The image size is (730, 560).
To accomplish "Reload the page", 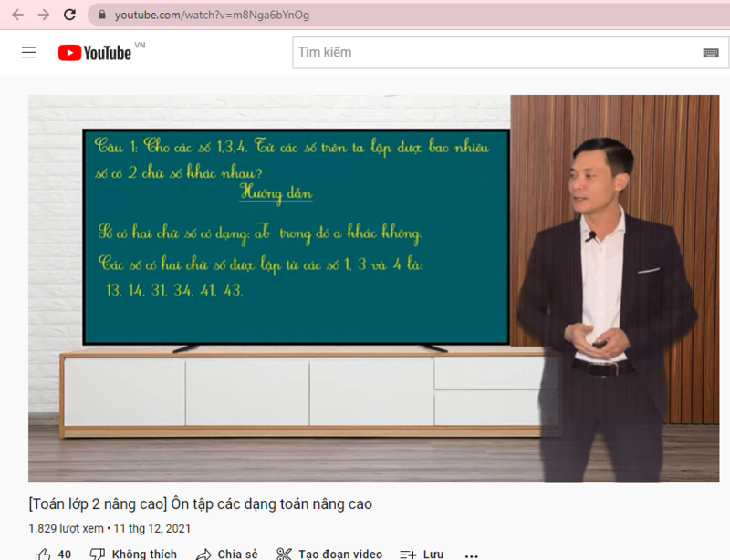I will [x=69, y=15].
